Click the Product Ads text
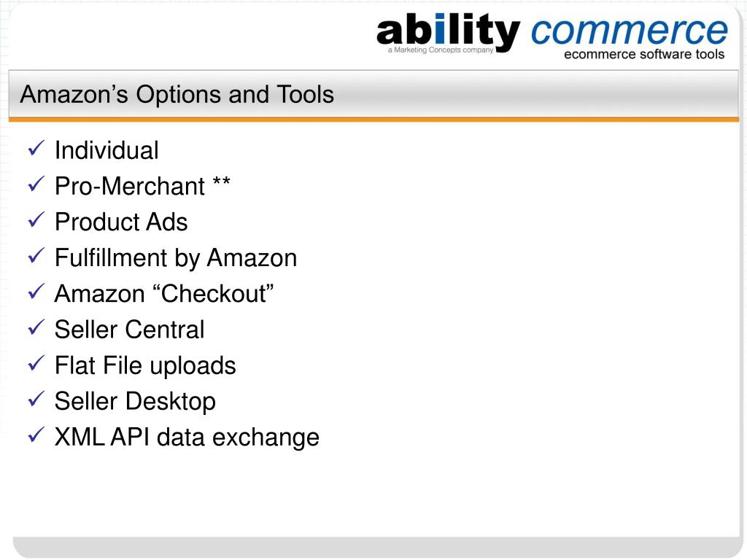747x560 pixels. pos(121,222)
